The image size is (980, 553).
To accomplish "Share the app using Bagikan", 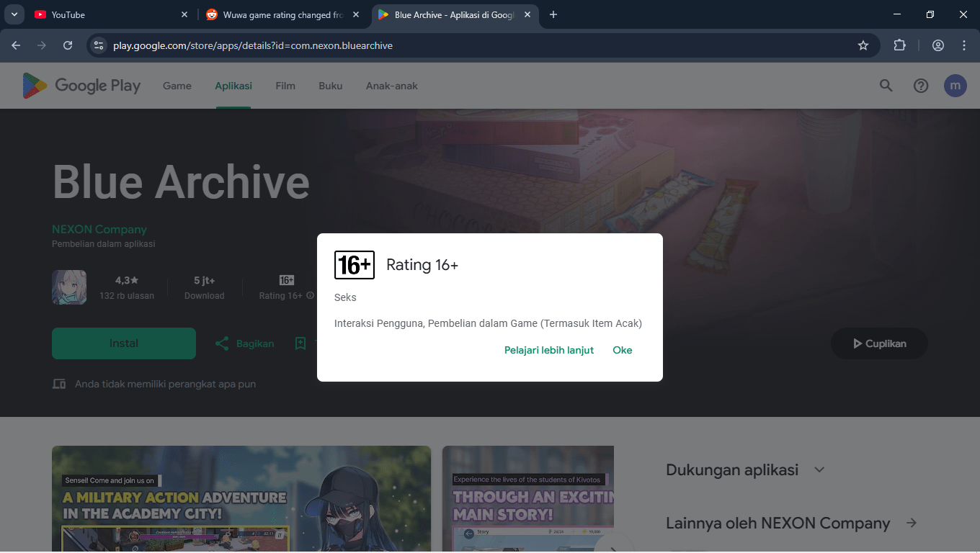I will pyautogui.click(x=245, y=343).
